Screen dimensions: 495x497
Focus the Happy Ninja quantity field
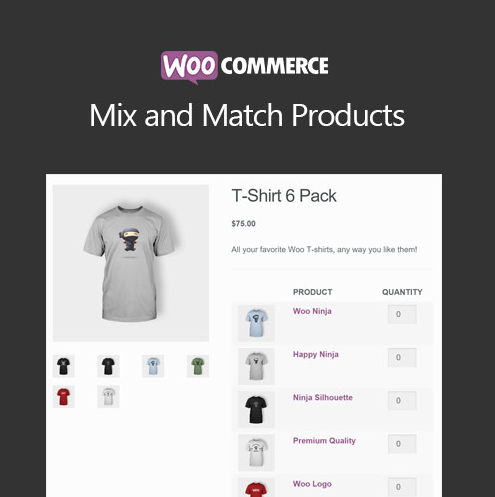coord(402,357)
